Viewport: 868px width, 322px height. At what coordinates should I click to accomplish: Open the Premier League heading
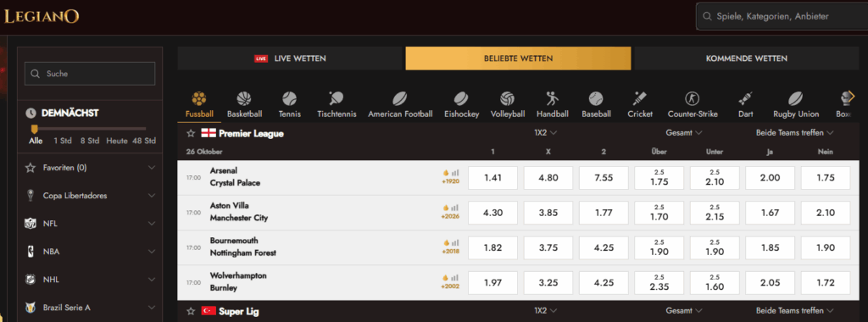[251, 133]
